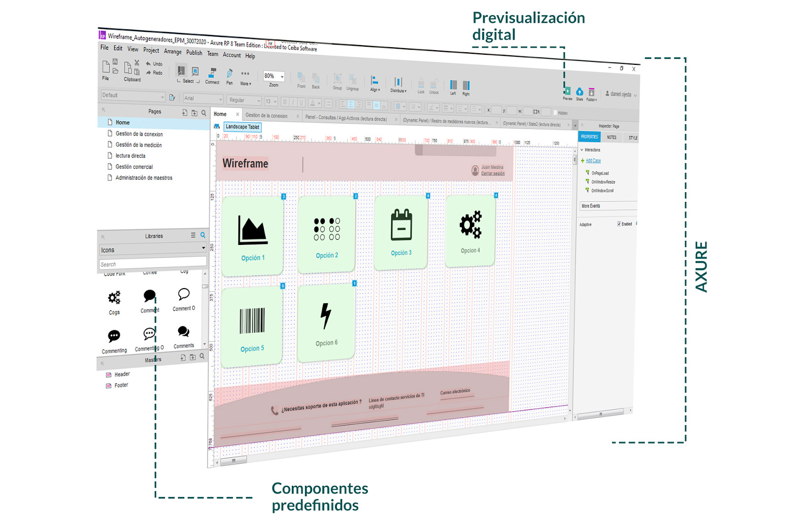Open the Project menu
Viewport: 812px width, 531px height.
click(x=151, y=50)
